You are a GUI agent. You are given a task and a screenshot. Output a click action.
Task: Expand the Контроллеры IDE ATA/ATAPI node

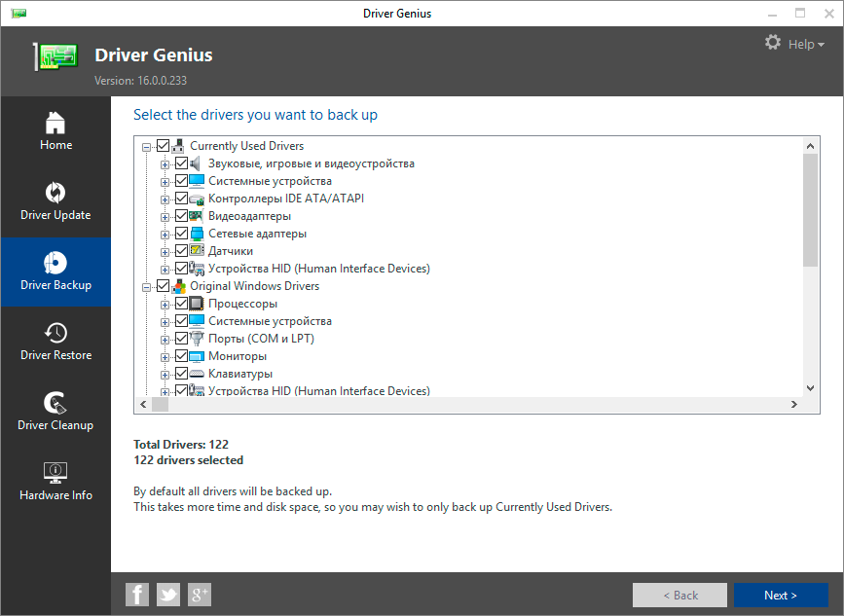(x=165, y=199)
